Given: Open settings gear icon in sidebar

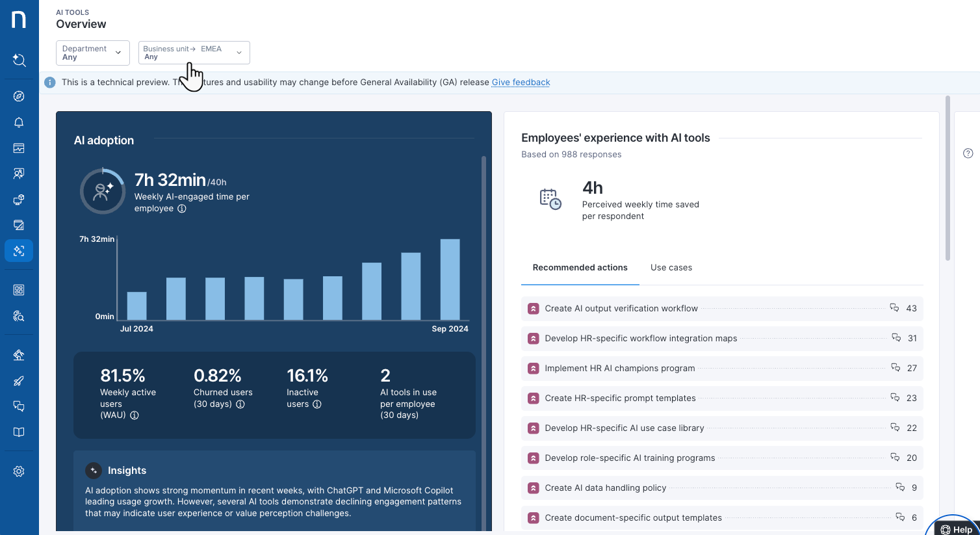Looking at the screenshot, I should tap(19, 471).
